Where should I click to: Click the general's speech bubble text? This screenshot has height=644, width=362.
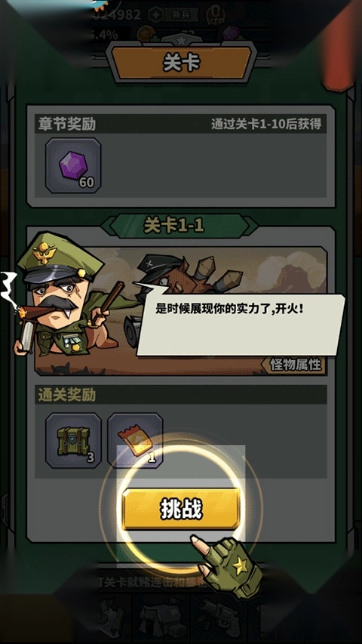click(x=230, y=309)
